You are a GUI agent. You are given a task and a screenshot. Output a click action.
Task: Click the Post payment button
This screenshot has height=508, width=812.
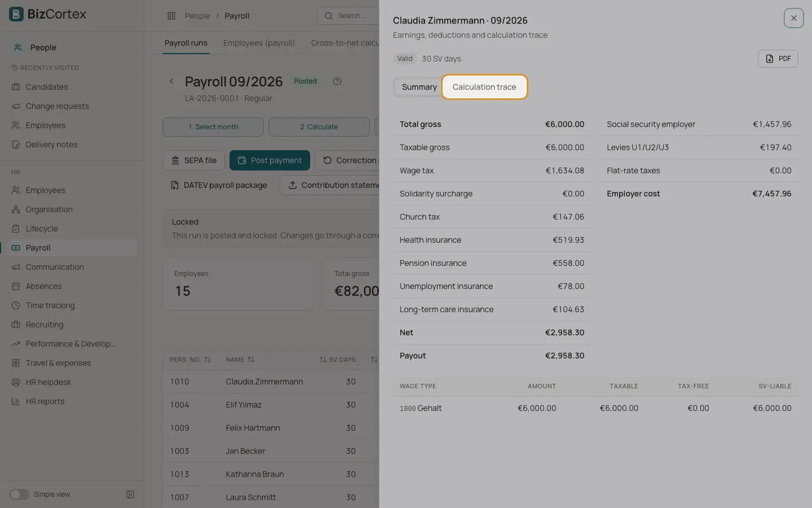(270, 160)
